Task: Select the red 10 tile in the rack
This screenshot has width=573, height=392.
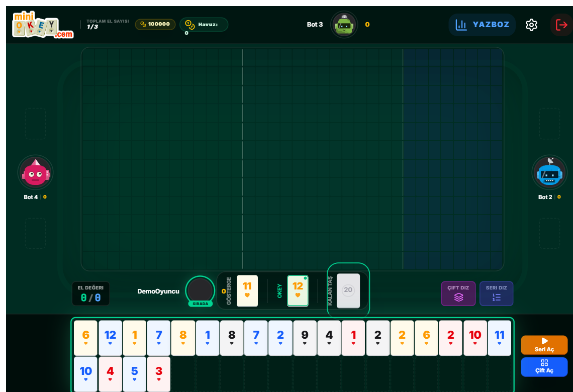Action: coord(475,338)
